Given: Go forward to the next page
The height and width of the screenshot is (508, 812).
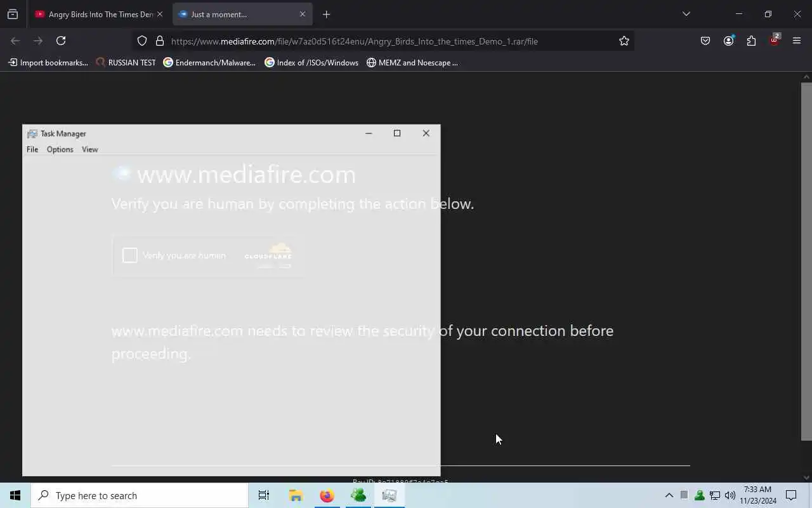Looking at the screenshot, I should pyautogui.click(x=38, y=41).
